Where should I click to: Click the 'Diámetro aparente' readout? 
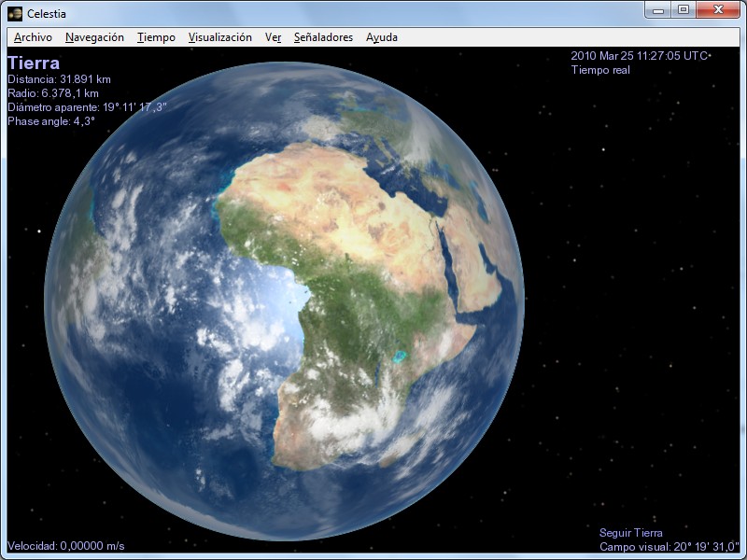tap(87, 107)
